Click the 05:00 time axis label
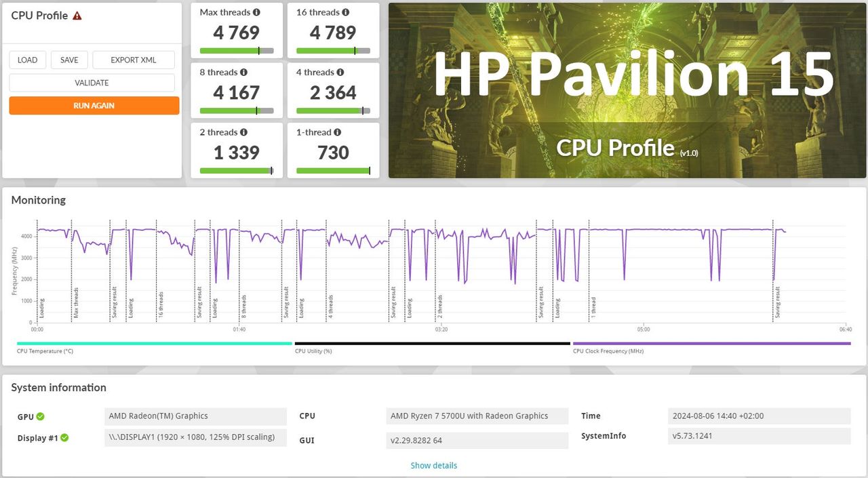The width and height of the screenshot is (868, 478). point(643,330)
